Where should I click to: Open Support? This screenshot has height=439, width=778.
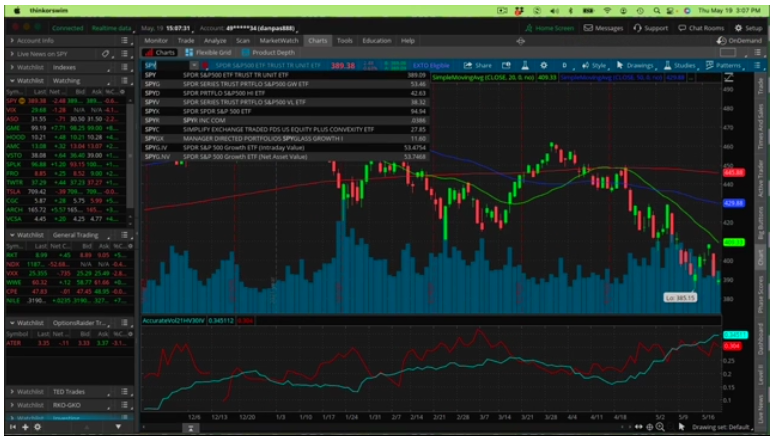pyautogui.click(x=651, y=28)
